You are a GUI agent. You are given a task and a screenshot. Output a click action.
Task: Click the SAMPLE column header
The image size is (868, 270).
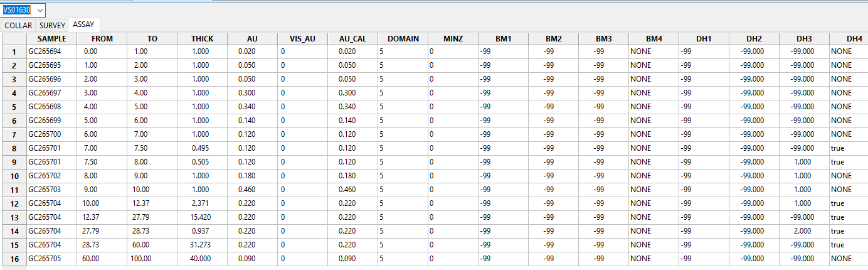(x=51, y=39)
